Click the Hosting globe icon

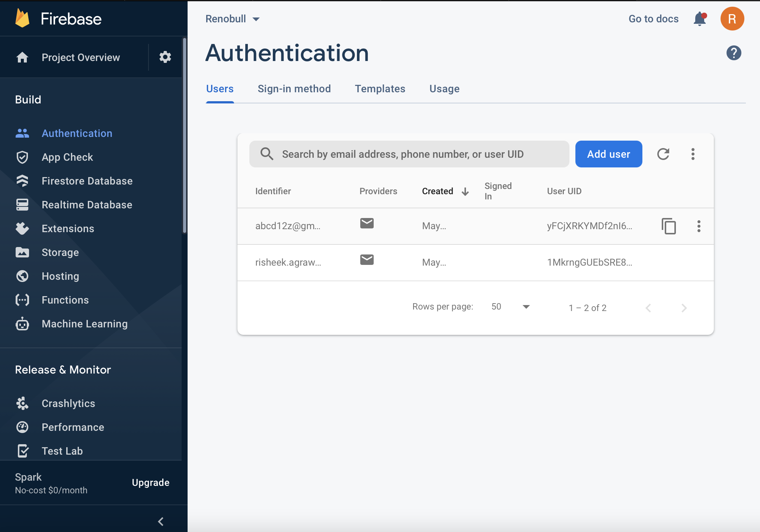tap(22, 276)
